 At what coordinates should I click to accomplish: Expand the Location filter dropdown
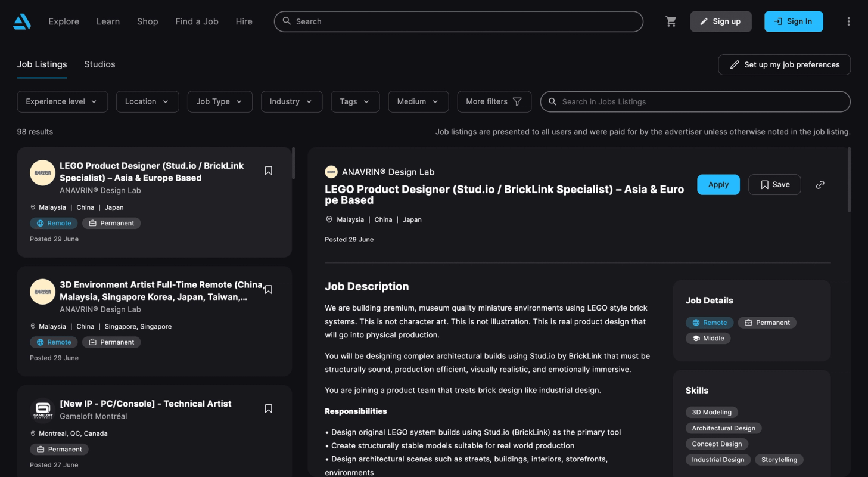tap(147, 101)
